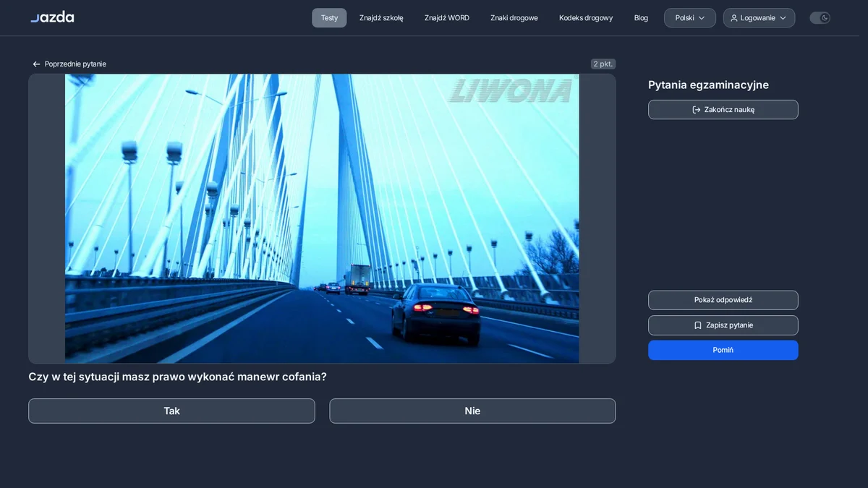Click the user icon beside Logowanie

pos(734,18)
